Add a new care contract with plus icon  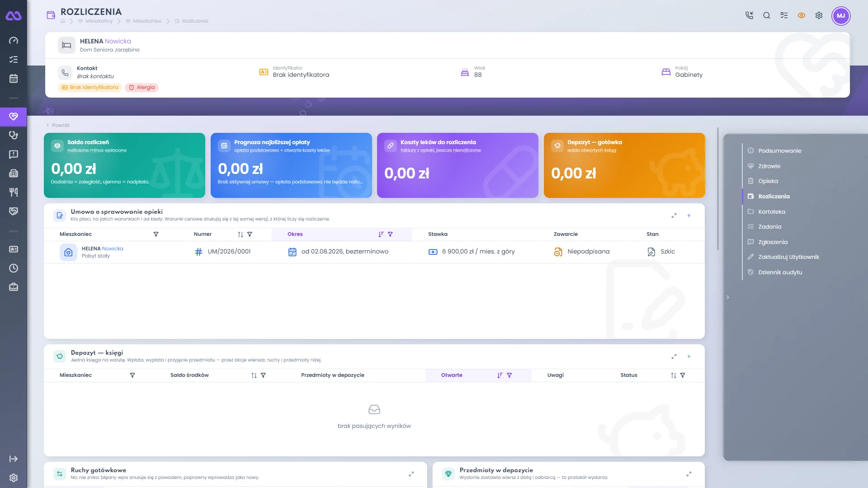click(689, 216)
